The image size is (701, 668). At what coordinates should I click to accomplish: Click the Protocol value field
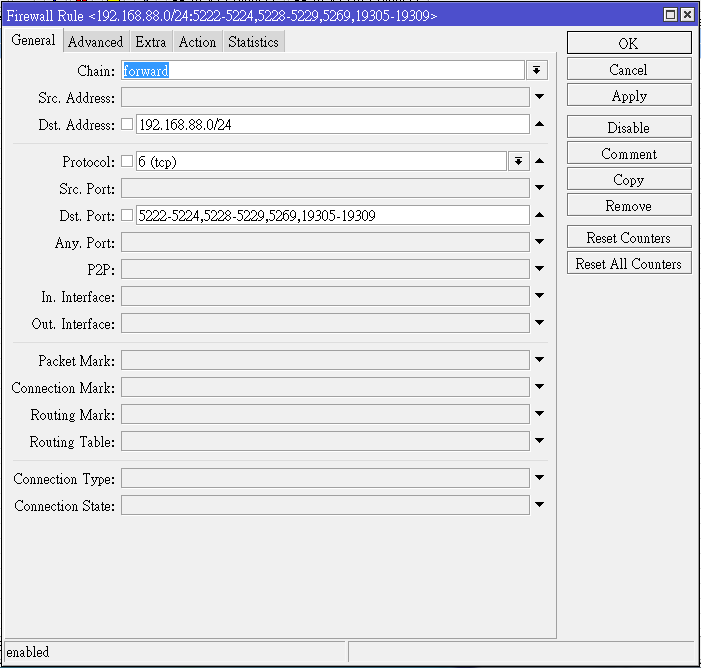tap(321, 161)
